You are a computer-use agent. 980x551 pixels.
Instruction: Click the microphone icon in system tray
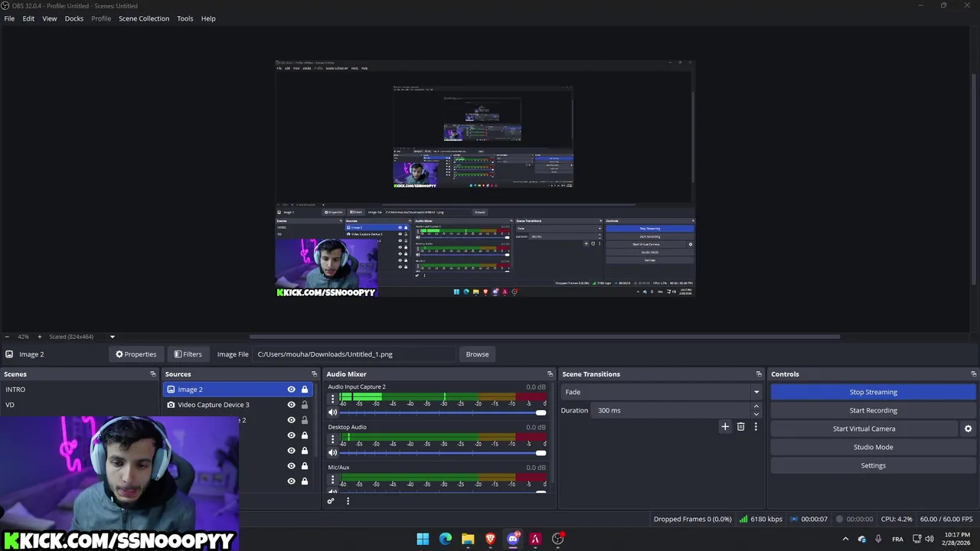tap(878, 539)
